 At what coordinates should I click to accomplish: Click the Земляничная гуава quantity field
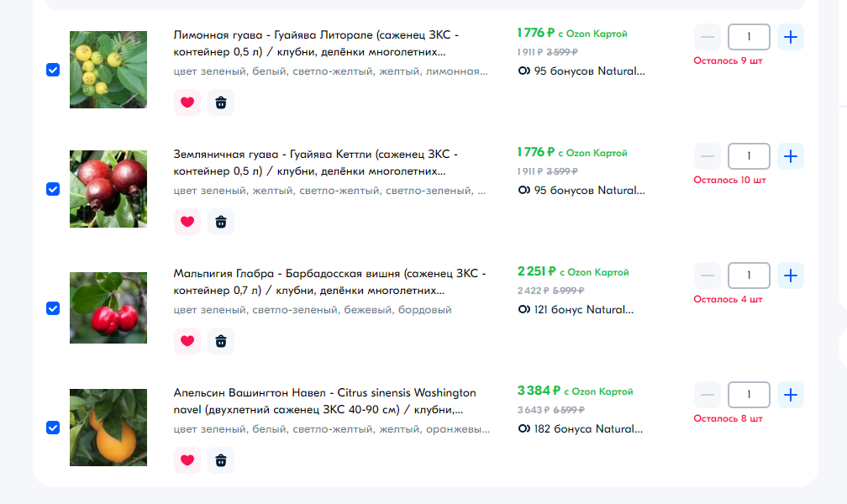click(x=748, y=156)
